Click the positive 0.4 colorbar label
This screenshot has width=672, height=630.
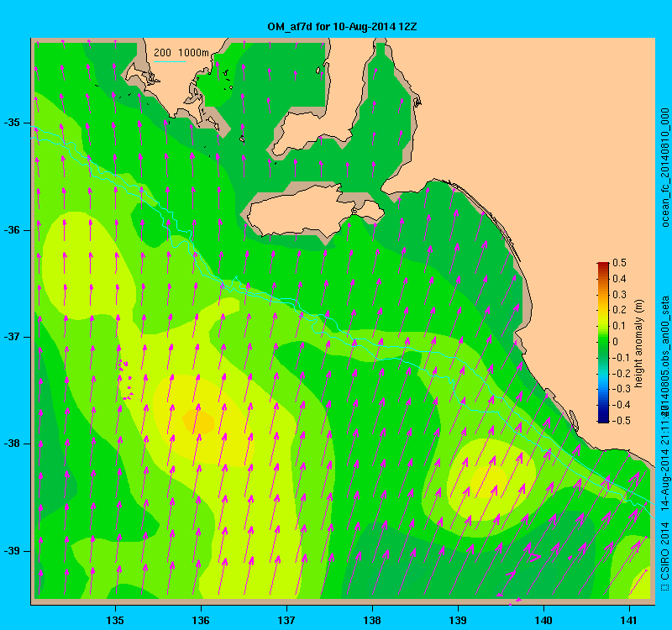(619, 279)
